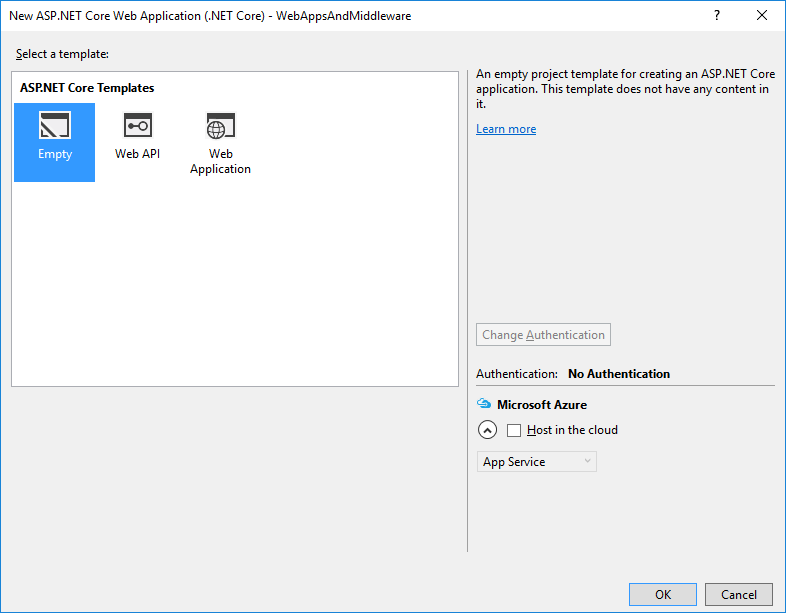Click the ASP.NET Core Templates heading

(x=87, y=88)
